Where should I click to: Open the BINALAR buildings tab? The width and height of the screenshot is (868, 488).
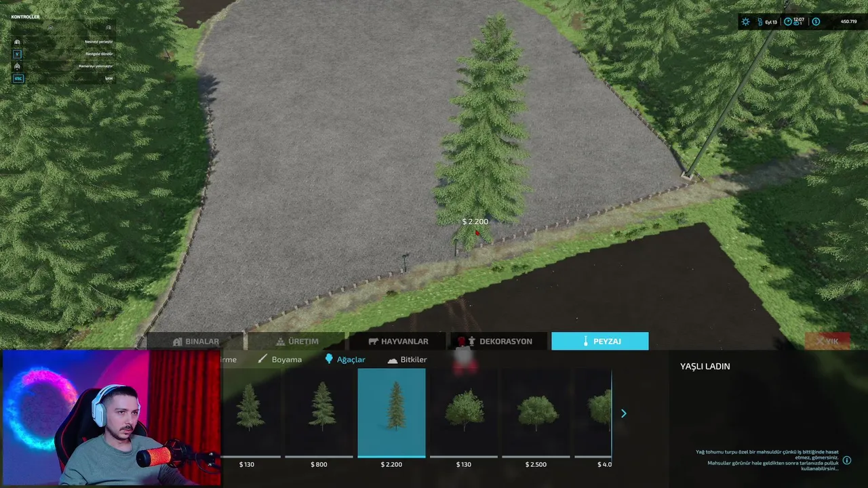195,342
